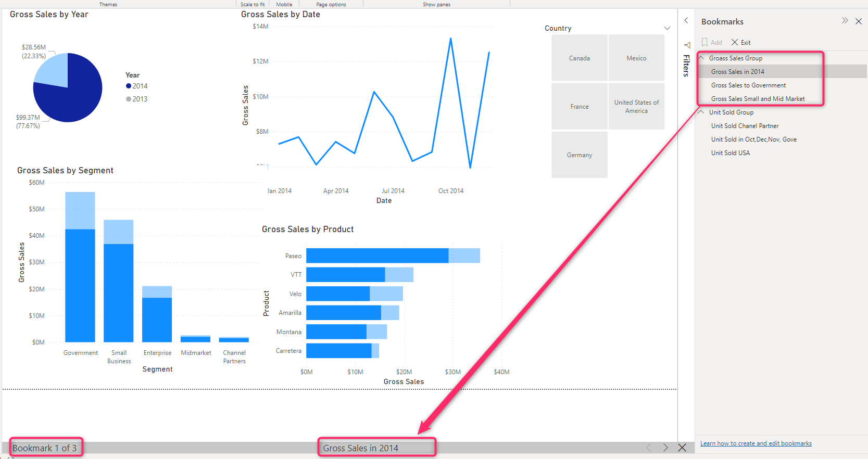Close the Bookmarks pane
The width and height of the screenshot is (868, 459).
tap(859, 21)
